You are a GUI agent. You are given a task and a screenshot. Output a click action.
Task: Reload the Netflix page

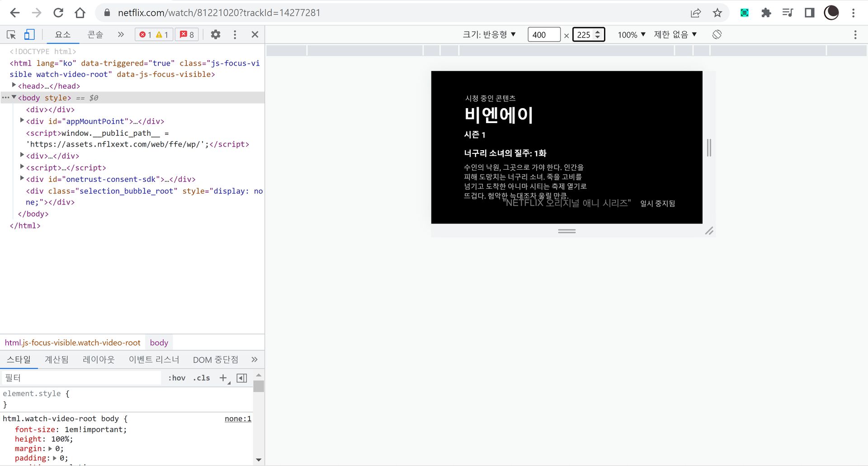pyautogui.click(x=58, y=13)
